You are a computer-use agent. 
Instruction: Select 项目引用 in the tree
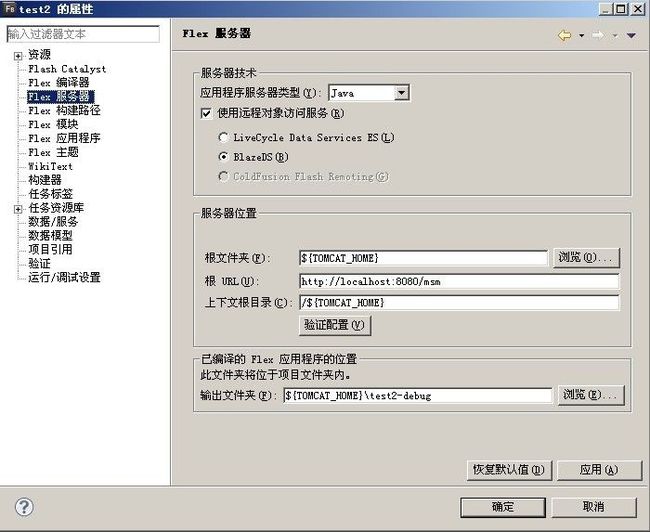50,249
